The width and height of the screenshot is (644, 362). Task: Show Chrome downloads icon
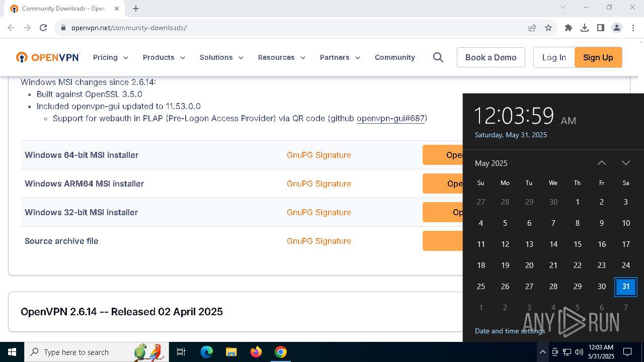[585, 28]
